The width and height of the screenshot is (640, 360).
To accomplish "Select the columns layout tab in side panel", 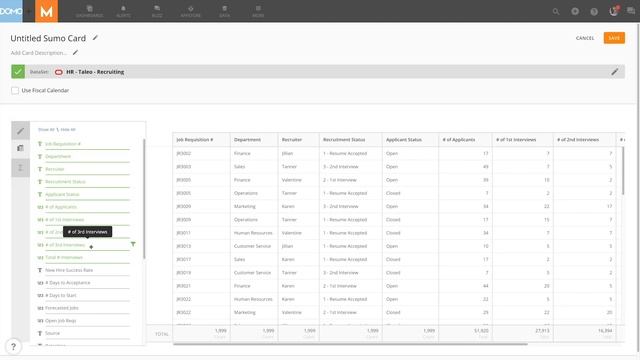I will pyautogui.click(x=20, y=148).
